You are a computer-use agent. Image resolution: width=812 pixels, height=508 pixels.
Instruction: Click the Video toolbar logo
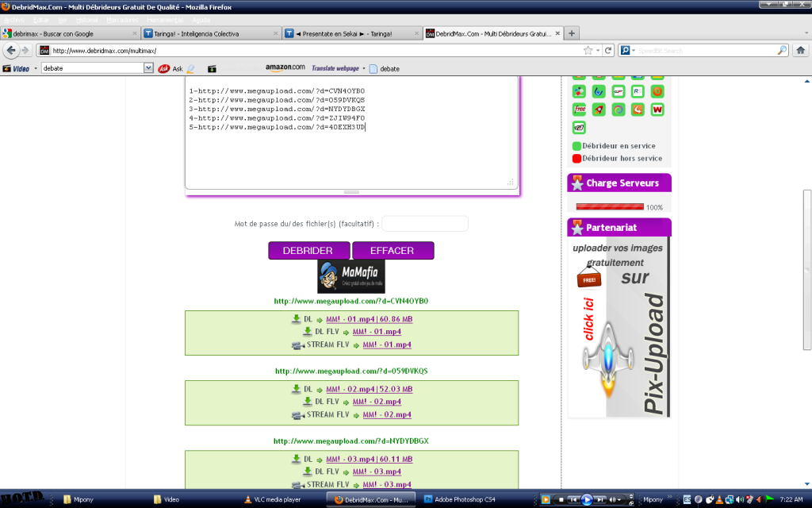[16, 68]
